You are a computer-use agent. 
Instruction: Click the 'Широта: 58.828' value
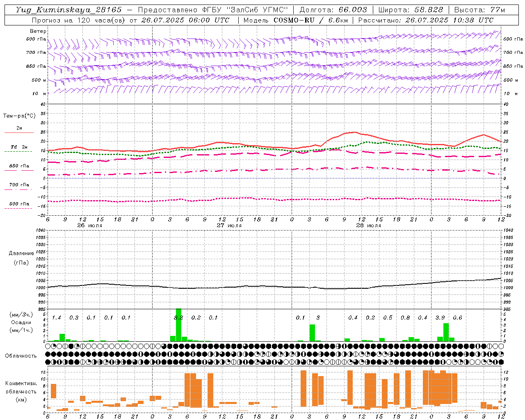coord(411,10)
